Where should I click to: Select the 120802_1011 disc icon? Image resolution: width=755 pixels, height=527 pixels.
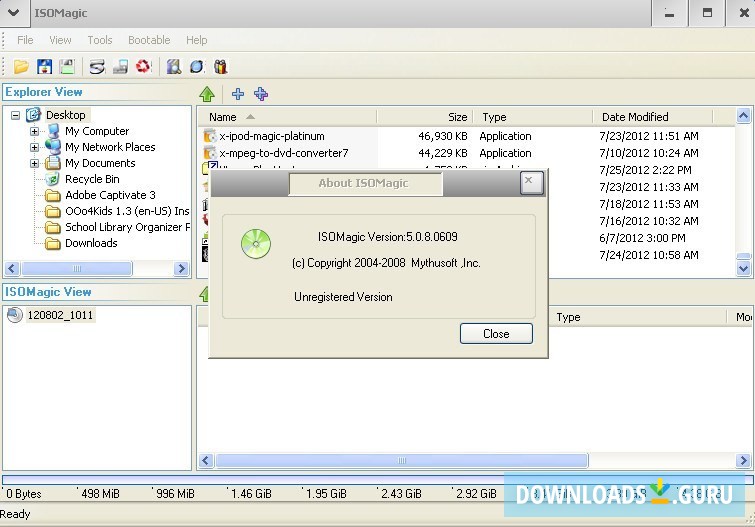15,315
